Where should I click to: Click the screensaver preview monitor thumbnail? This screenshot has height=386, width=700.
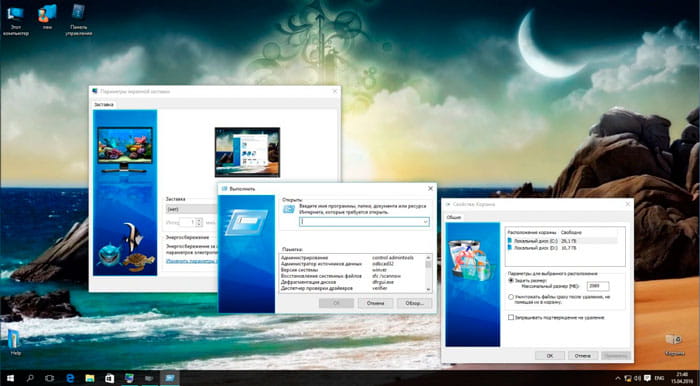point(247,152)
